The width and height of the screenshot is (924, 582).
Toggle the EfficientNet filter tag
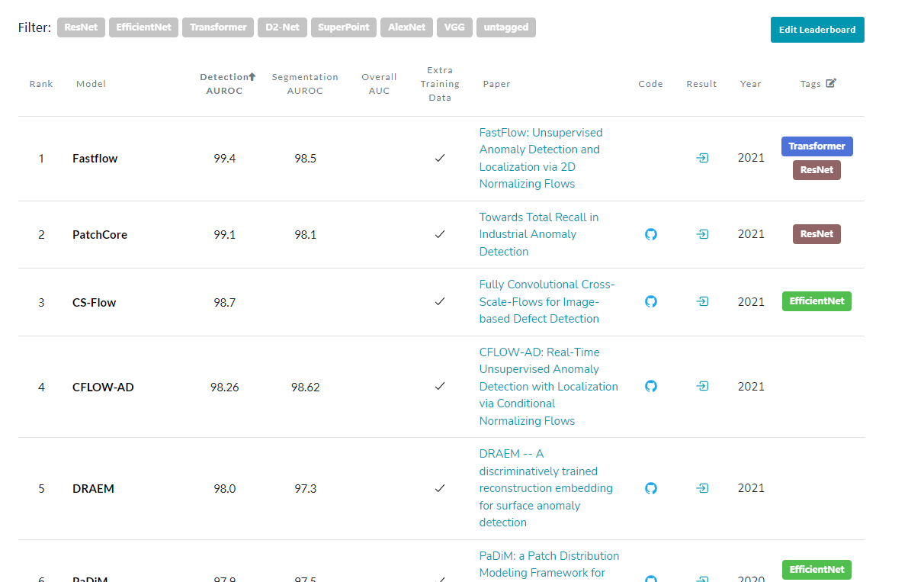point(144,27)
